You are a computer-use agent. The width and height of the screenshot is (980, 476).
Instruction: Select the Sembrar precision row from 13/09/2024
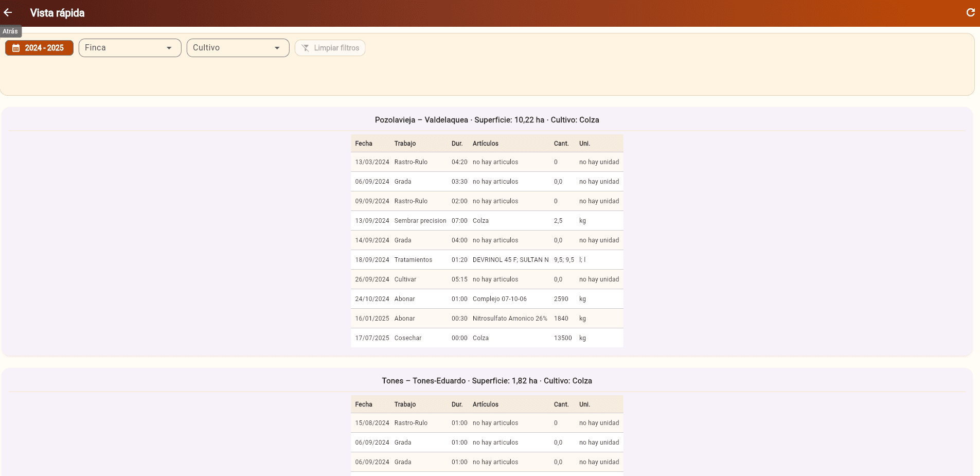[486, 220]
